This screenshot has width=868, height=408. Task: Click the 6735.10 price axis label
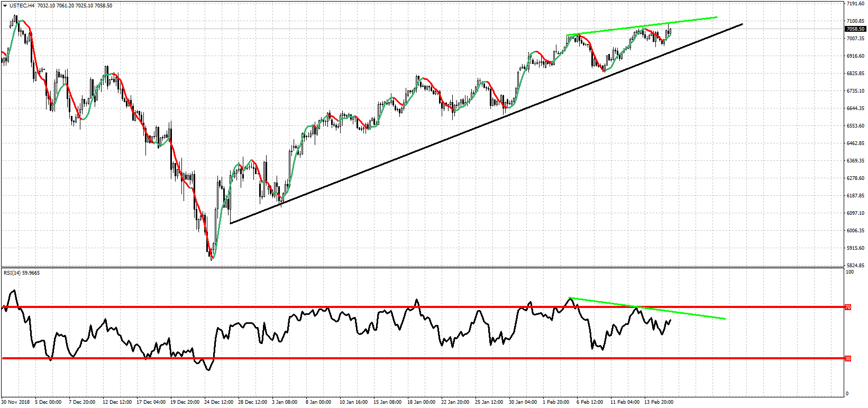[855, 91]
